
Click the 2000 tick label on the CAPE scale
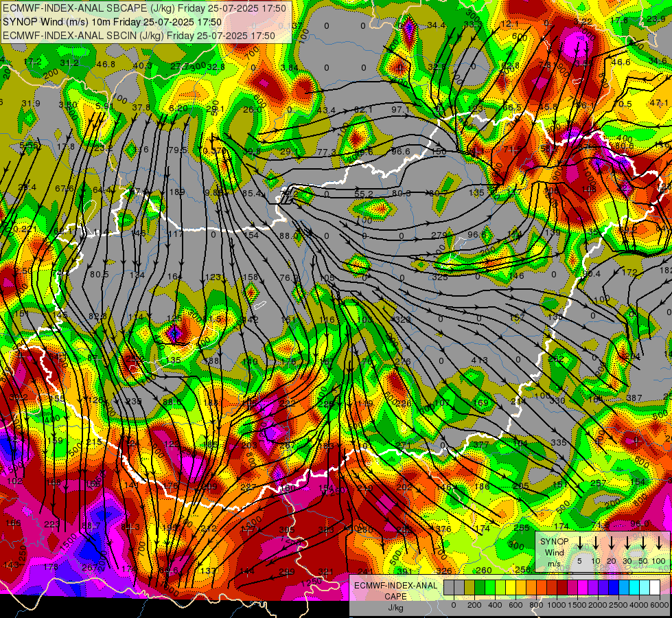[598, 605]
